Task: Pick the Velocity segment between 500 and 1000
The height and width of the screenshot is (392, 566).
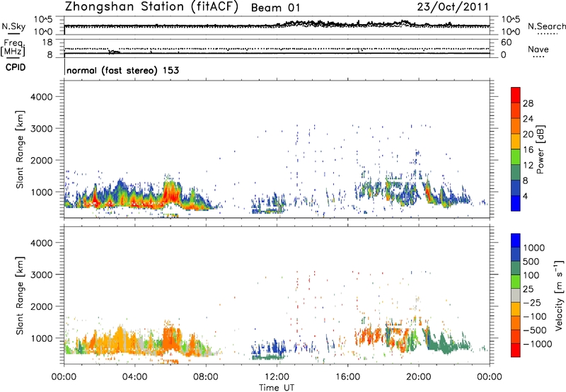Action: 516,254
